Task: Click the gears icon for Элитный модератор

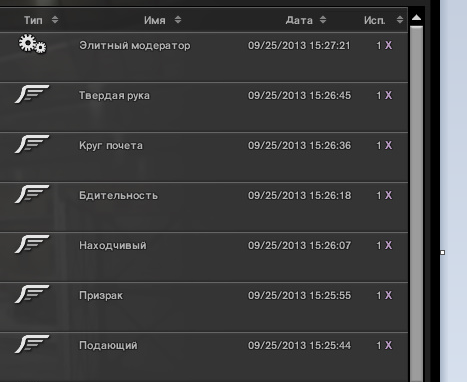Action: (x=32, y=44)
